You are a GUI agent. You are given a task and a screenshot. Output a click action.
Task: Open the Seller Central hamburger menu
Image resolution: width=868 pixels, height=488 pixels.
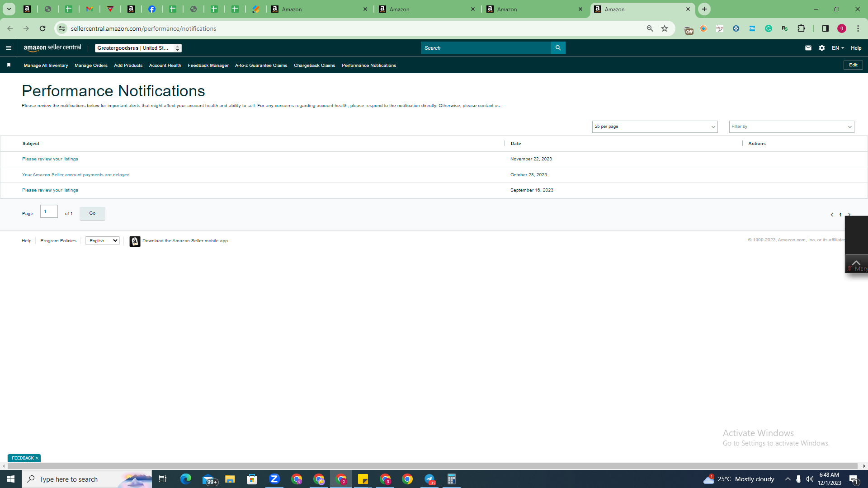coord(9,48)
